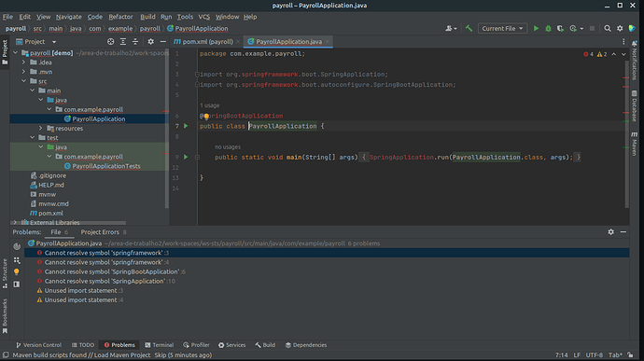Open the Structure side tool window

point(5,273)
